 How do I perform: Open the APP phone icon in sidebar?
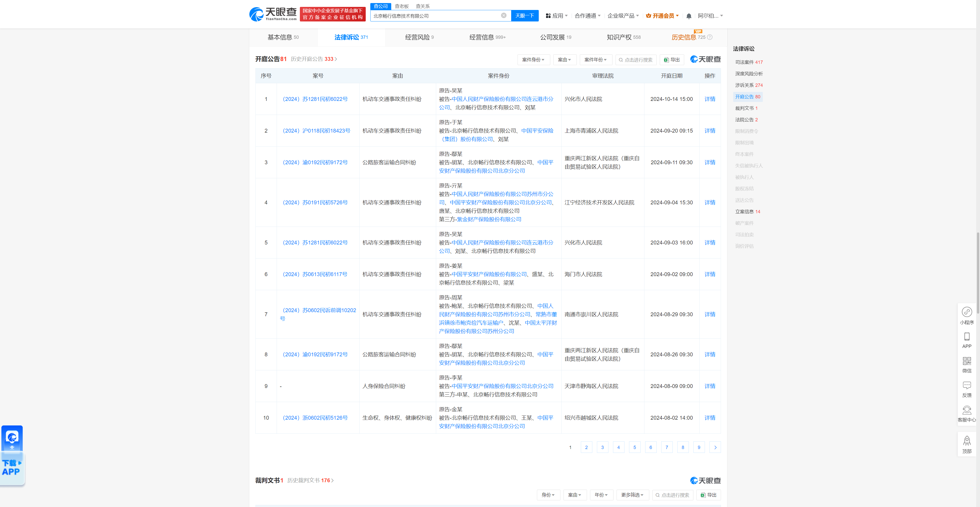967,340
